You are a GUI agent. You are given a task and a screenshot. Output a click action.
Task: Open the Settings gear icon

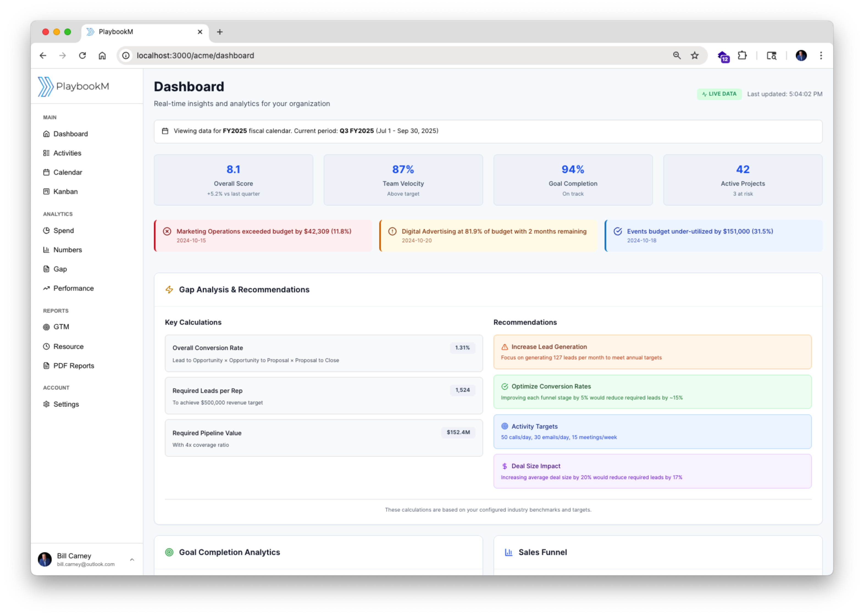(x=46, y=404)
